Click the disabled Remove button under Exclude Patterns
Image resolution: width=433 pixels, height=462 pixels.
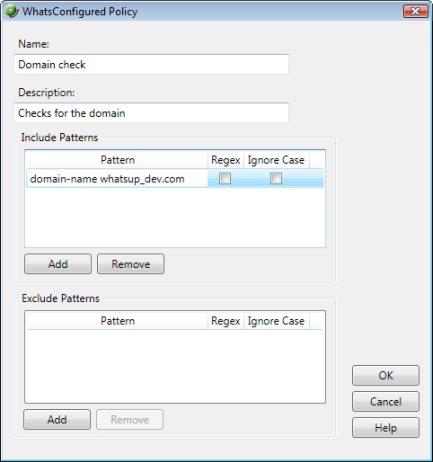tap(130, 420)
